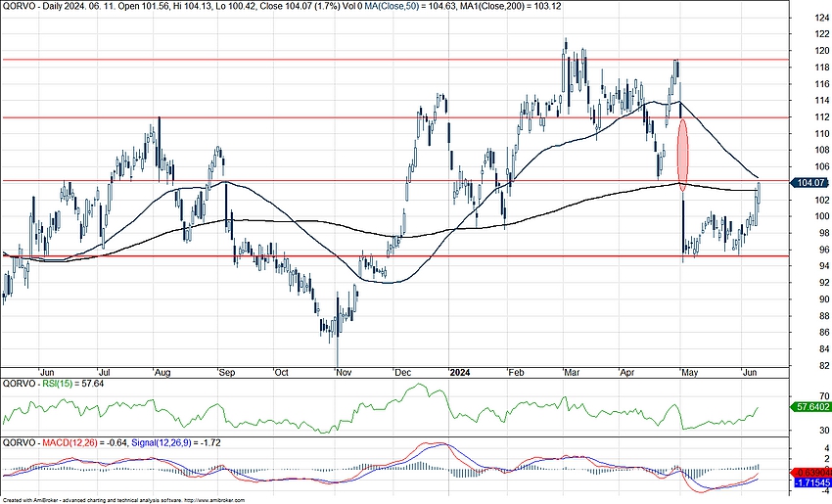Click the May month label on time axis

coord(691,373)
